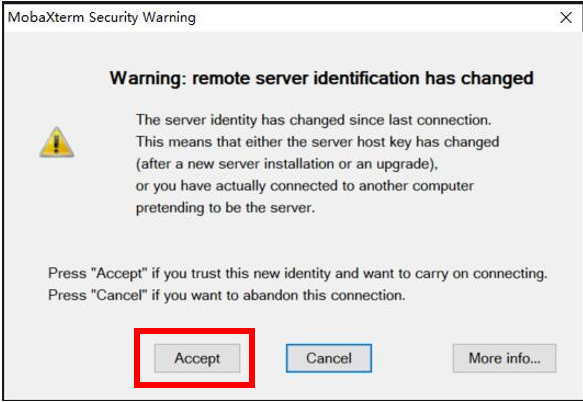Click the 'pretending to be the server' line
The width and height of the screenshot is (583, 402).
pos(225,208)
